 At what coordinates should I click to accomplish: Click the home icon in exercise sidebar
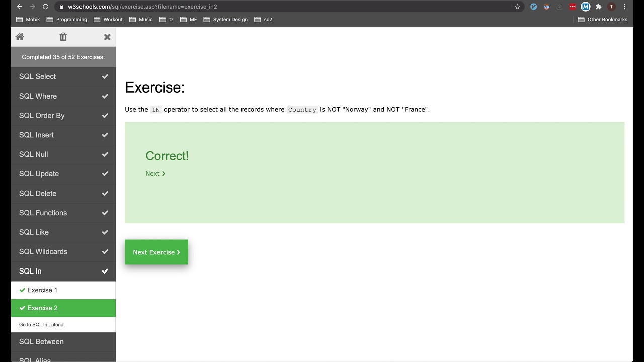(20, 37)
